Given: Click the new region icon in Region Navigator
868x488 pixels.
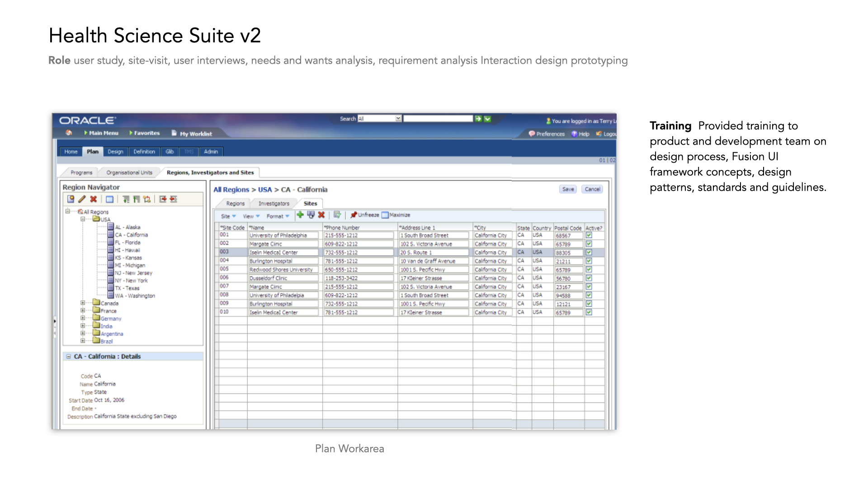Looking at the screenshot, I should coord(71,199).
